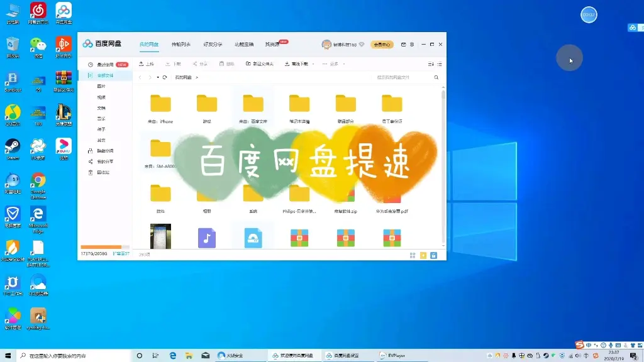This screenshot has height=362, width=644.
Task: Click the '1737G/2058G' storage text
Action: tap(94, 254)
